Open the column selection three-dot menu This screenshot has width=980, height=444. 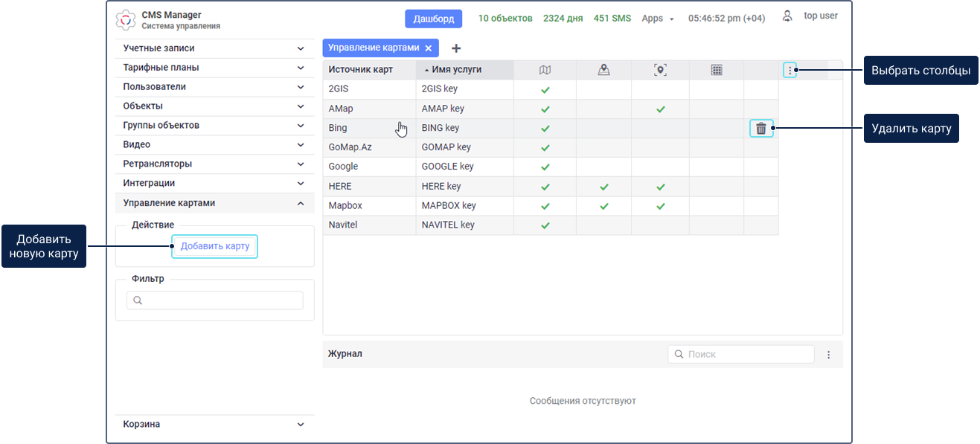coord(790,71)
